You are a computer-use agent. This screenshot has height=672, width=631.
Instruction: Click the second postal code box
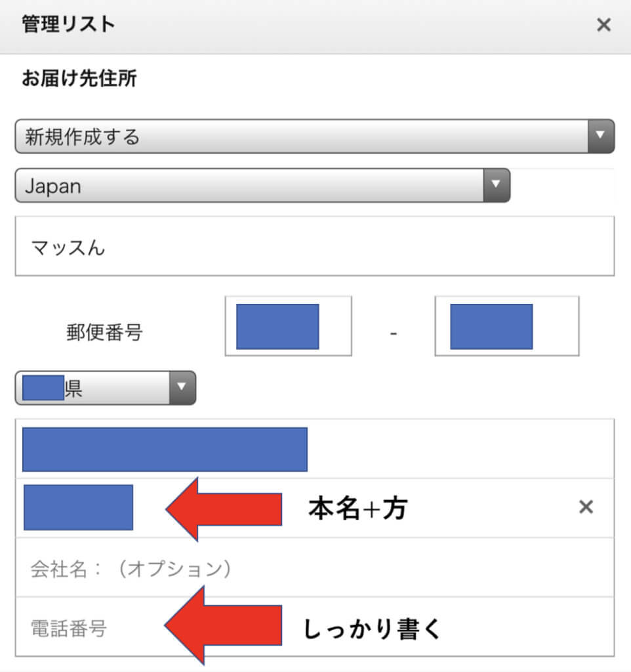506,326
